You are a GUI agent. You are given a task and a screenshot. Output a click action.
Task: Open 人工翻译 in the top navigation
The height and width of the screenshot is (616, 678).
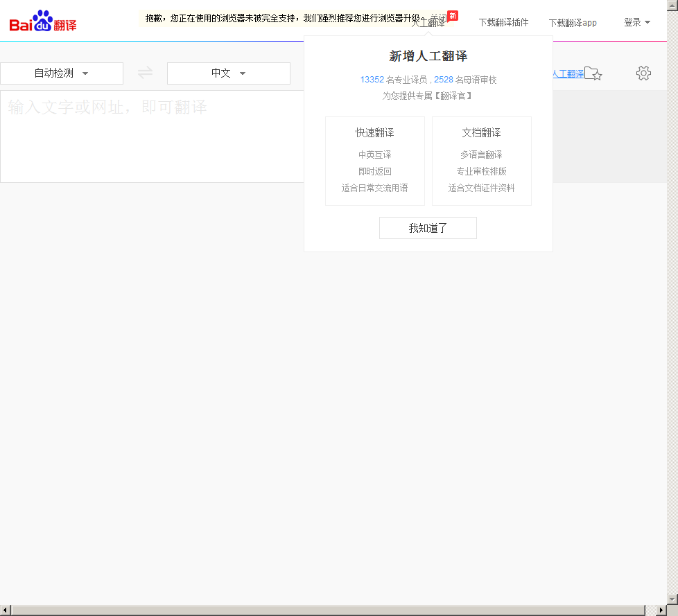[x=428, y=24]
